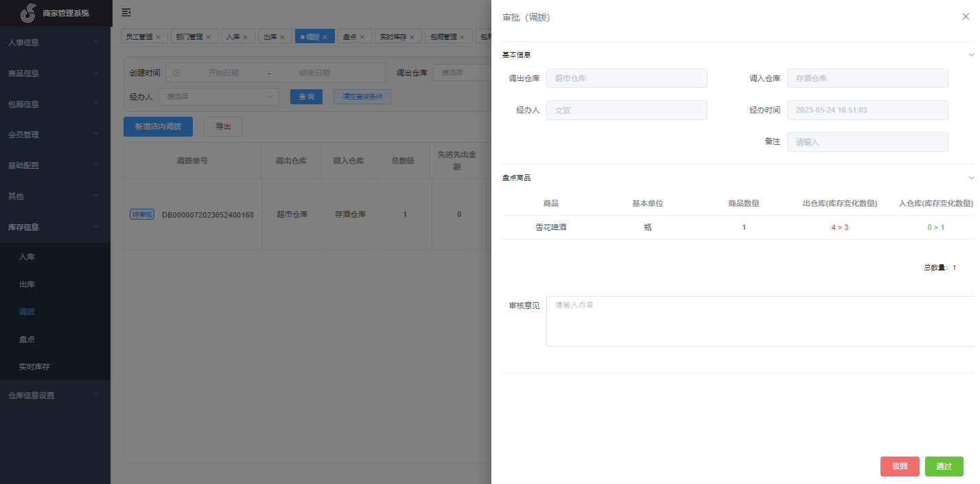This screenshot has height=484, width=980.
Task: Close the 实时库存 tab x icon
Action: 411,37
